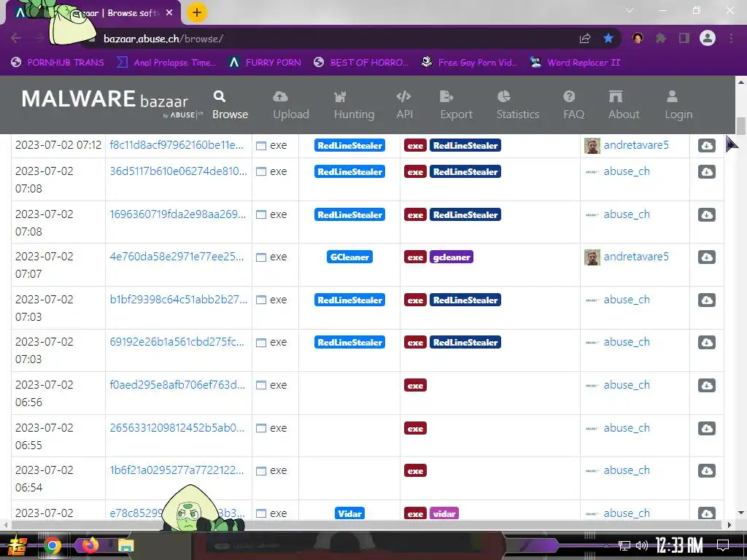Launch Firefox from the taskbar

pyautogui.click(x=90, y=544)
